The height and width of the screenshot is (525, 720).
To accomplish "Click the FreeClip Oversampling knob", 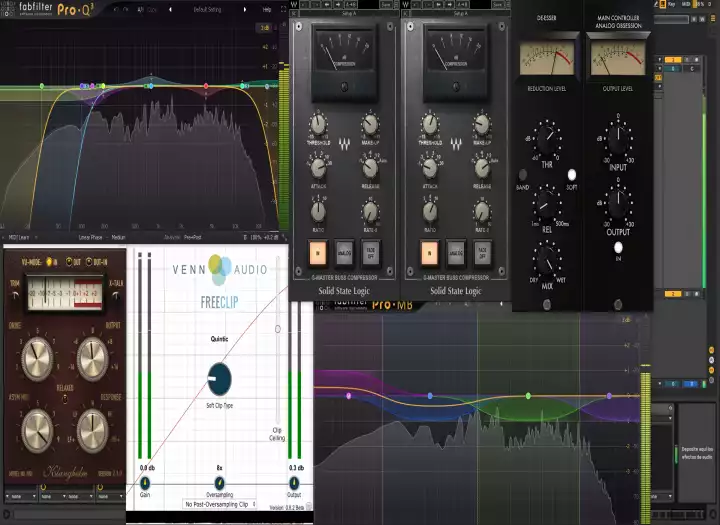I will click(219, 483).
